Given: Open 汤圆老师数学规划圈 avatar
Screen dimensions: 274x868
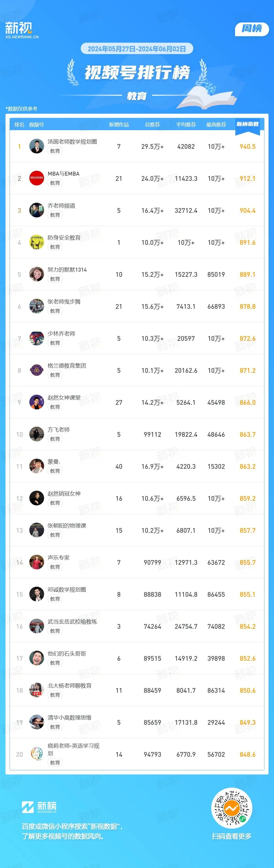Looking at the screenshot, I should 36,146.
